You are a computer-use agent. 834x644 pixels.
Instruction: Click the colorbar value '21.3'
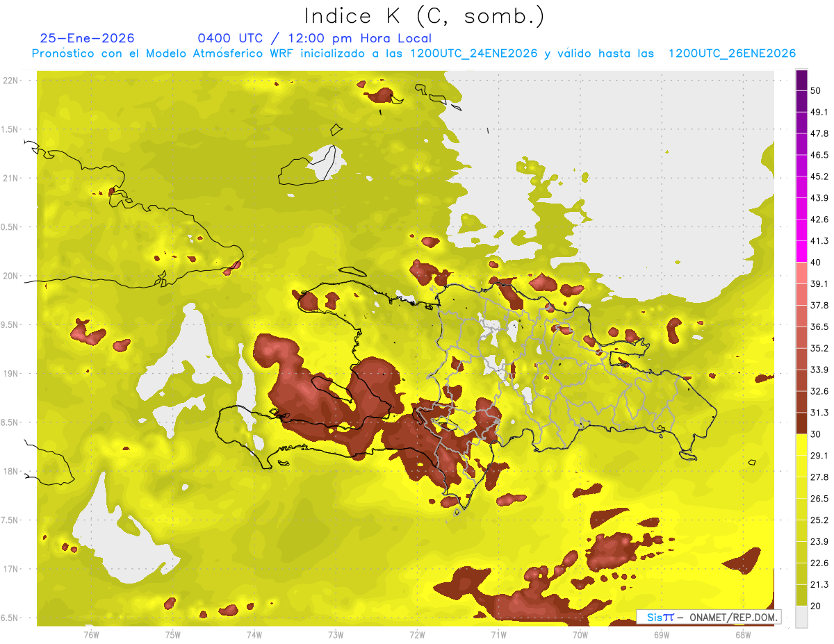pos(819,585)
